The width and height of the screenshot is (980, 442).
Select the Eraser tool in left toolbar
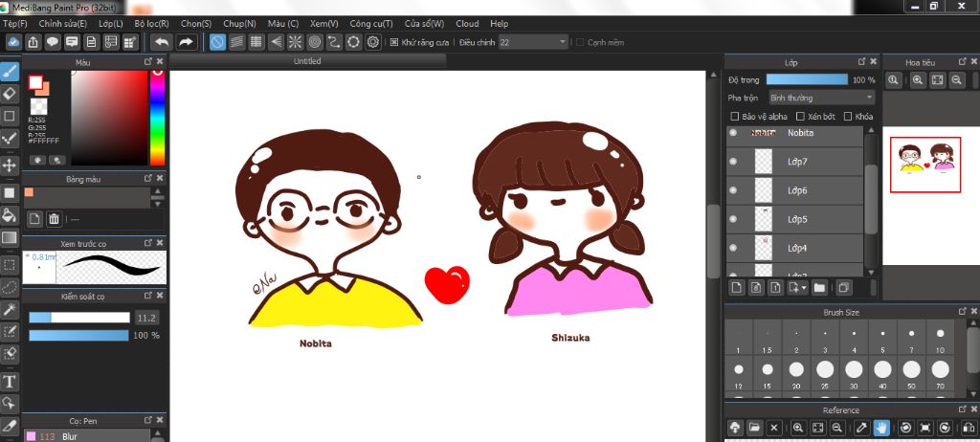coord(10,94)
